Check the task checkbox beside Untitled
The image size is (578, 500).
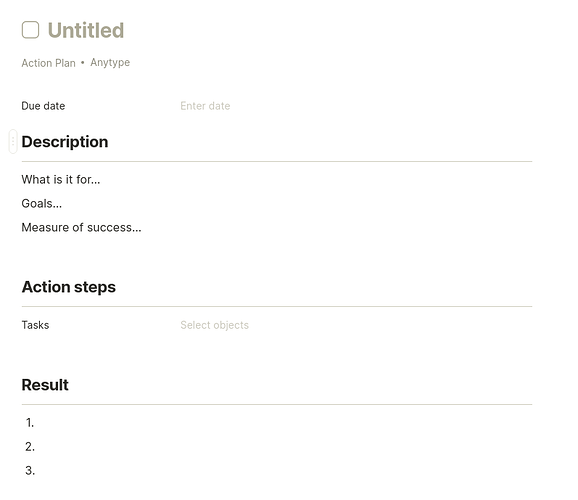click(x=30, y=30)
